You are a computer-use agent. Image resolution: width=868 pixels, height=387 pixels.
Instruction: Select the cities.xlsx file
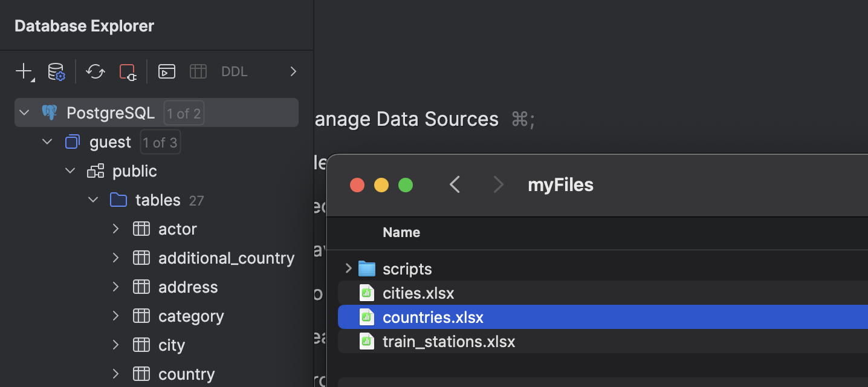coord(418,293)
